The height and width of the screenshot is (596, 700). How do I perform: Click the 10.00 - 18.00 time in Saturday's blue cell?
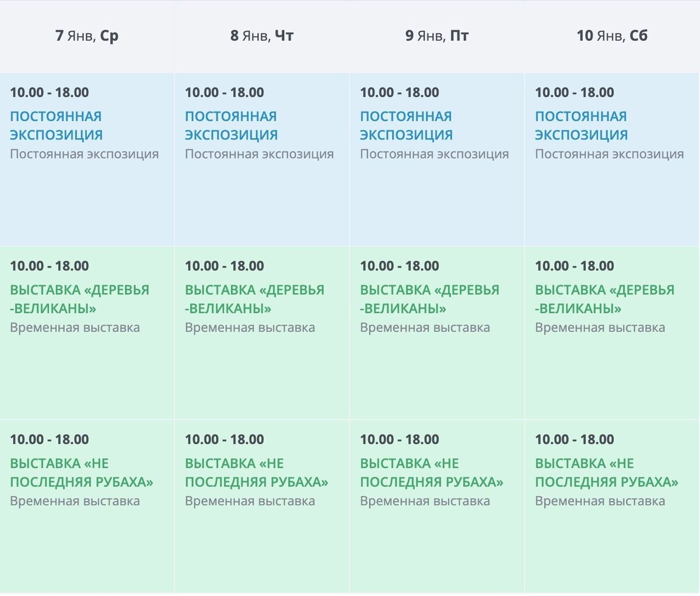click(x=574, y=92)
